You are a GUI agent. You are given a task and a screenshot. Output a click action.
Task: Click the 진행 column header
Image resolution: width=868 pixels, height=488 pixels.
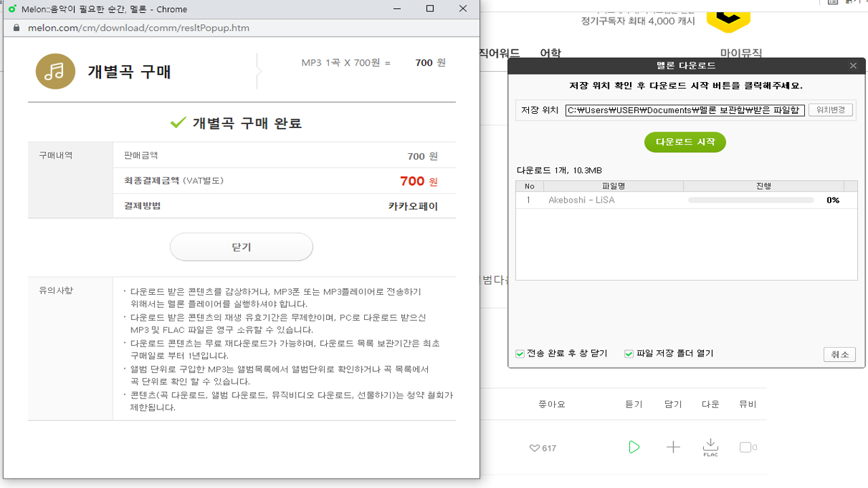[764, 186]
